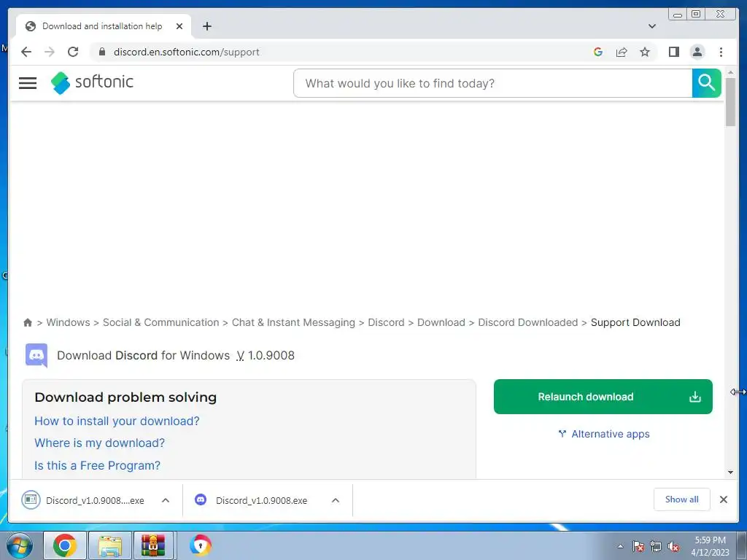Go back using the browser back arrow
Image resolution: width=747 pixels, height=560 pixels.
coord(26,52)
